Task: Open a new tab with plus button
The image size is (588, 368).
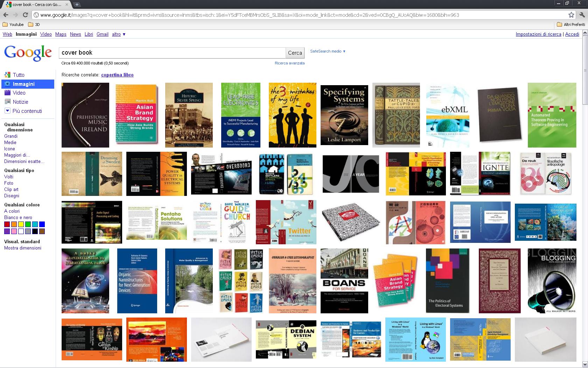Action: [77, 5]
